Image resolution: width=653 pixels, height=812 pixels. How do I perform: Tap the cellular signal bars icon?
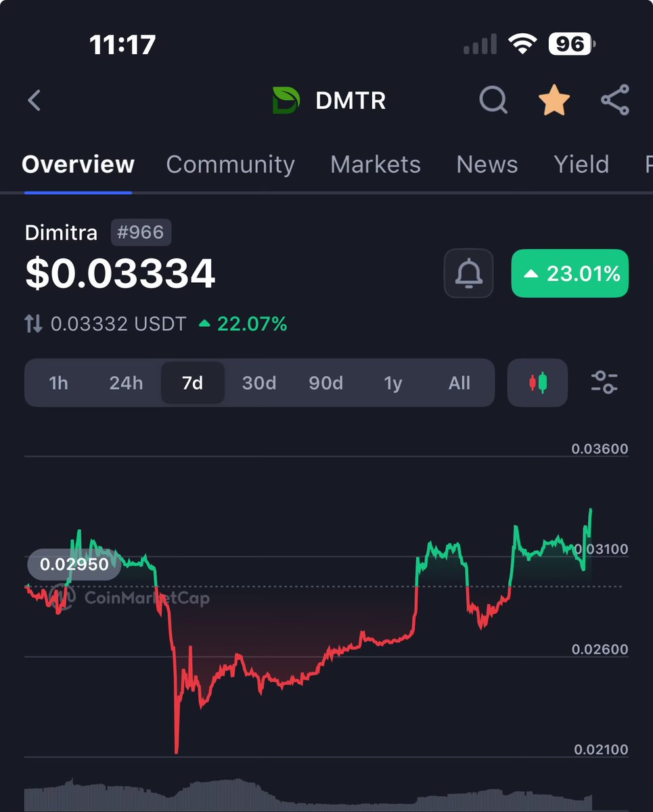click(480, 45)
